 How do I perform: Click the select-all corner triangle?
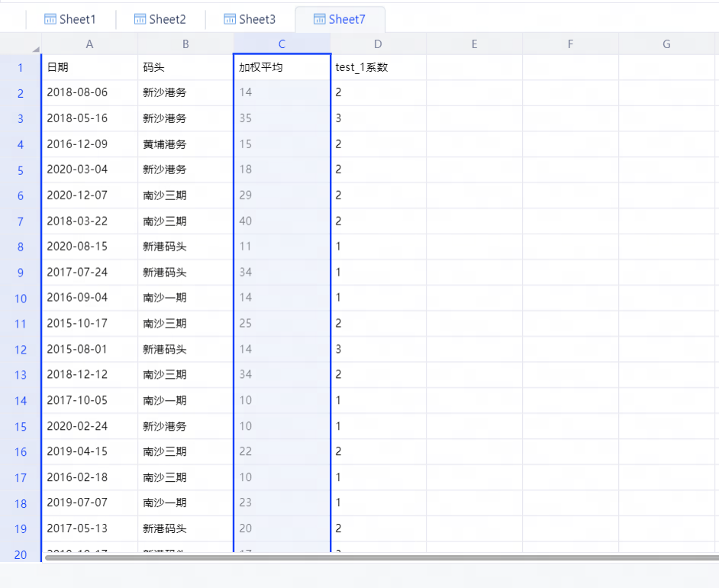tap(35, 50)
